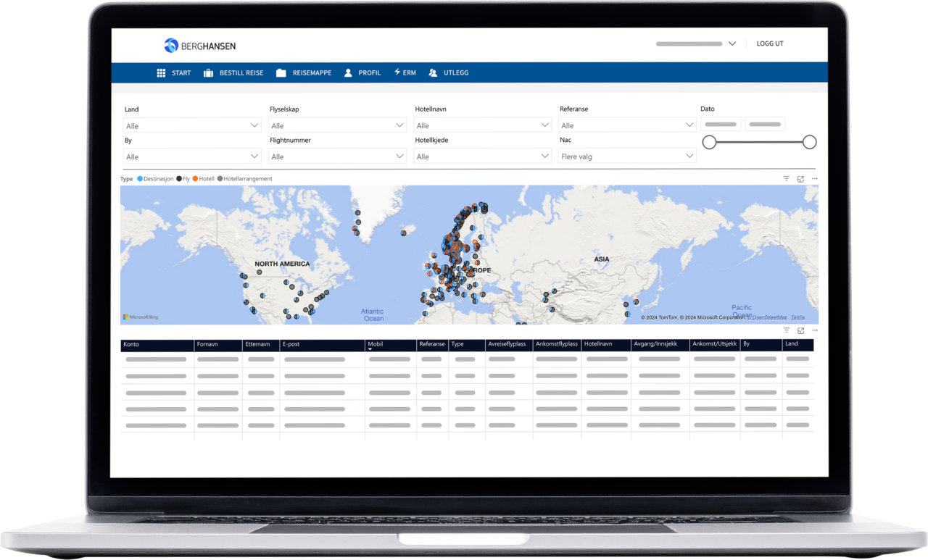This screenshot has width=928, height=560.
Task: Sort by Konto column header
Action: (157, 346)
